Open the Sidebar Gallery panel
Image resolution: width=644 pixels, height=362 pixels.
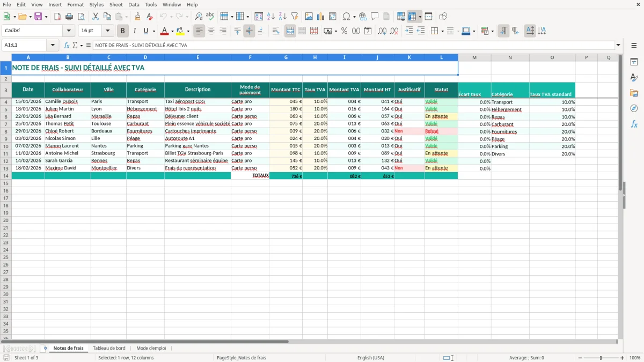(x=634, y=93)
